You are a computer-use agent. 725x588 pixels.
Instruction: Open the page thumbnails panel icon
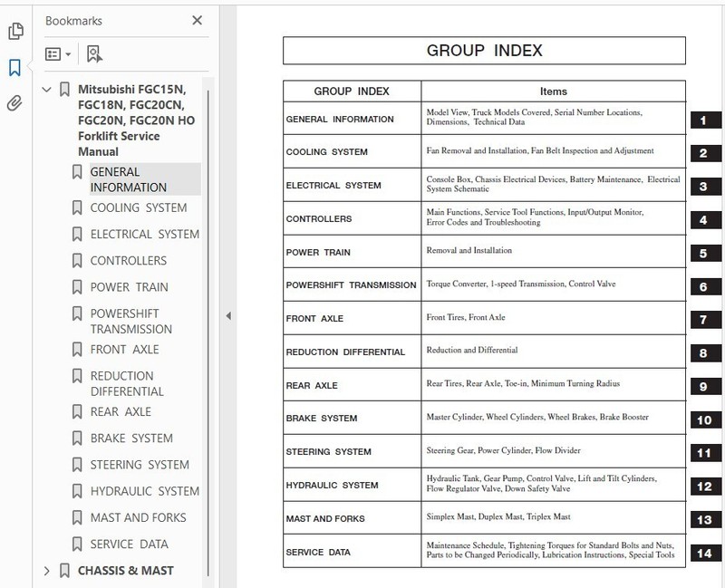click(15, 31)
